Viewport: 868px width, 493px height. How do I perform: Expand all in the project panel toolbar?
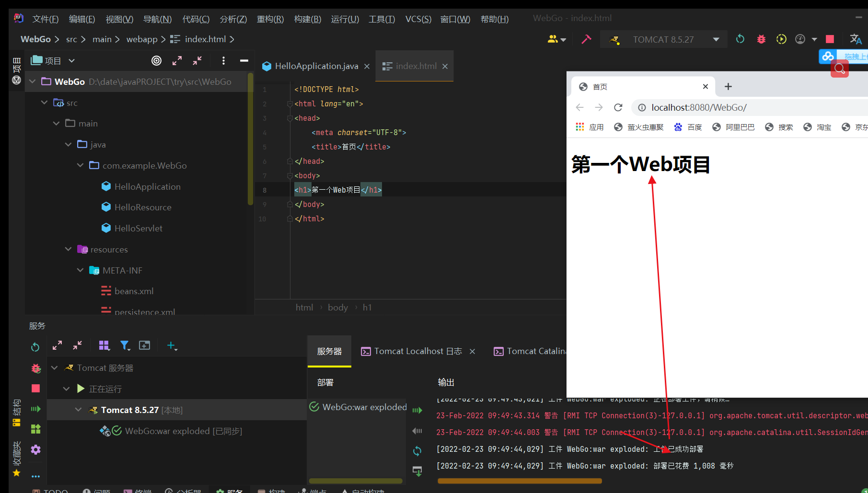(x=177, y=61)
